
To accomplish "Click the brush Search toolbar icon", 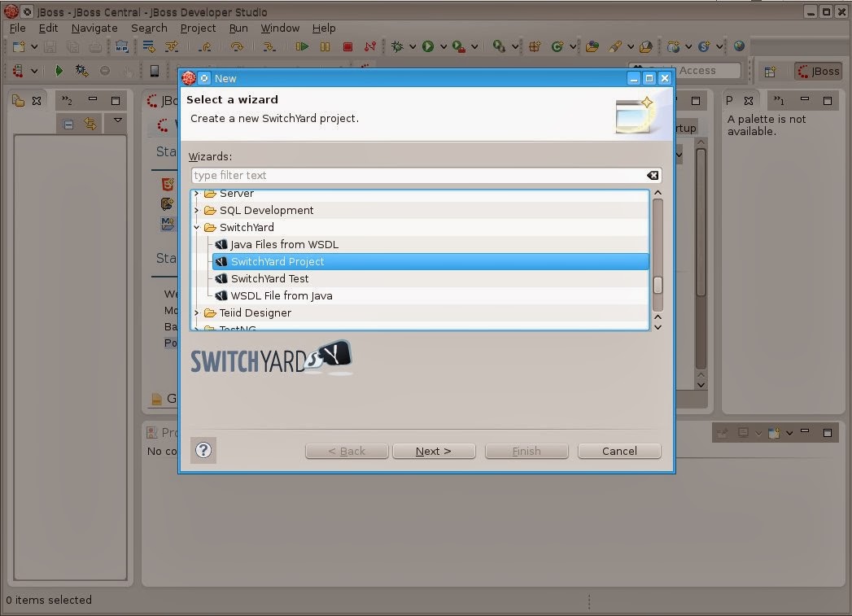I will click(615, 47).
